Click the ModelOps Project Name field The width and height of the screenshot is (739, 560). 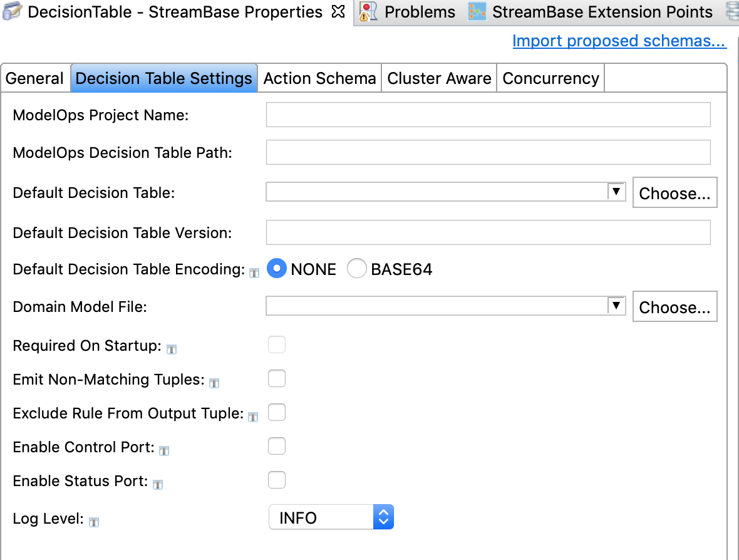(488, 115)
